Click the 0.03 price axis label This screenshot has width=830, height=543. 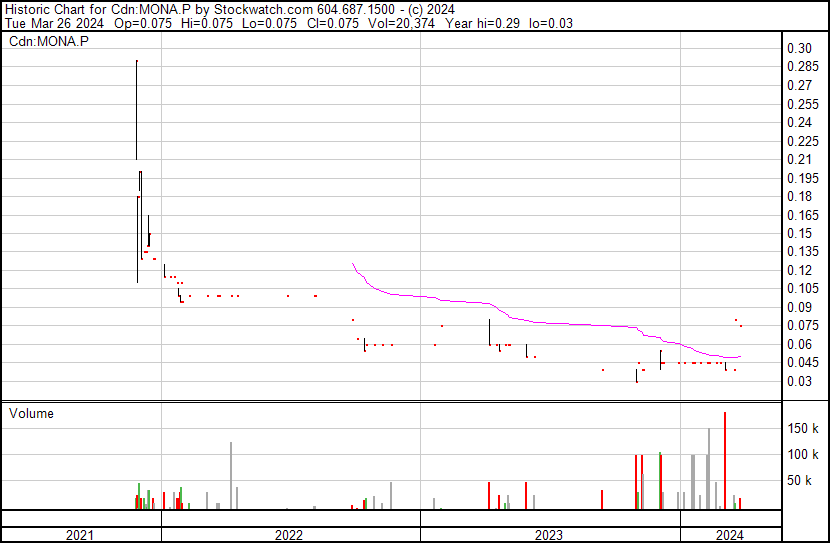(x=799, y=381)
